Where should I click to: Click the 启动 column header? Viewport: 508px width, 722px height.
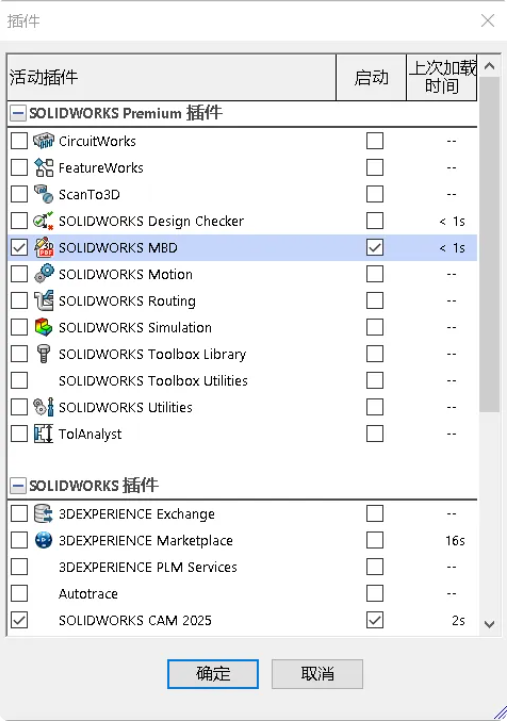371,77
